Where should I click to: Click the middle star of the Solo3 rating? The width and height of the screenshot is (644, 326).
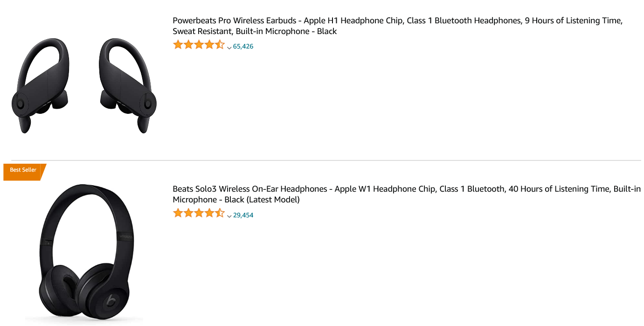[199, 214]
